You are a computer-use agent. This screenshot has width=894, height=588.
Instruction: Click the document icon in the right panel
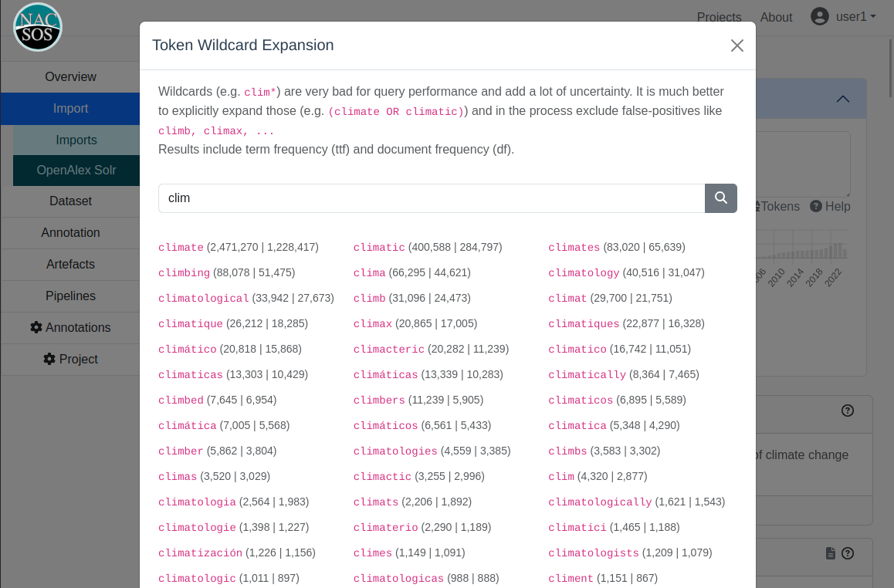pos(831,553)
